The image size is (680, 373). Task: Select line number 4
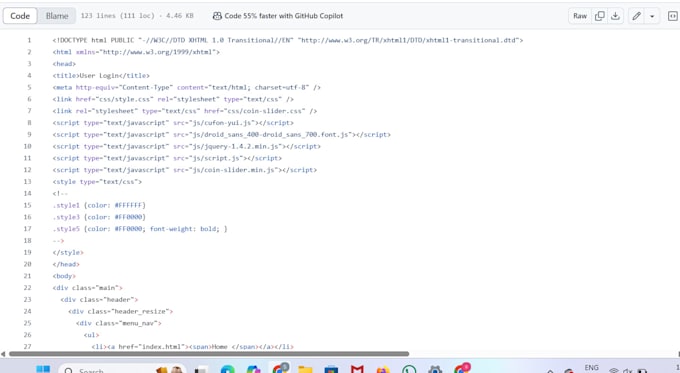tap(29, 75)
